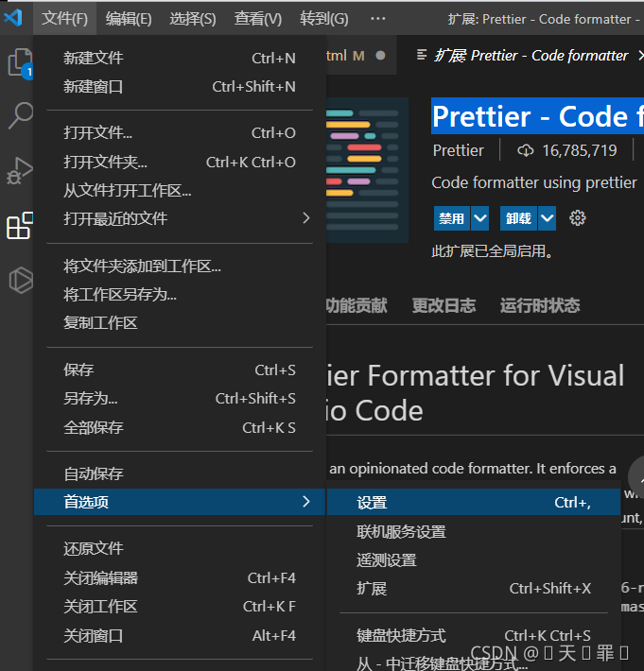Open the Extensions view icon
The image size is (644, 671).
[x=20, y=226]
